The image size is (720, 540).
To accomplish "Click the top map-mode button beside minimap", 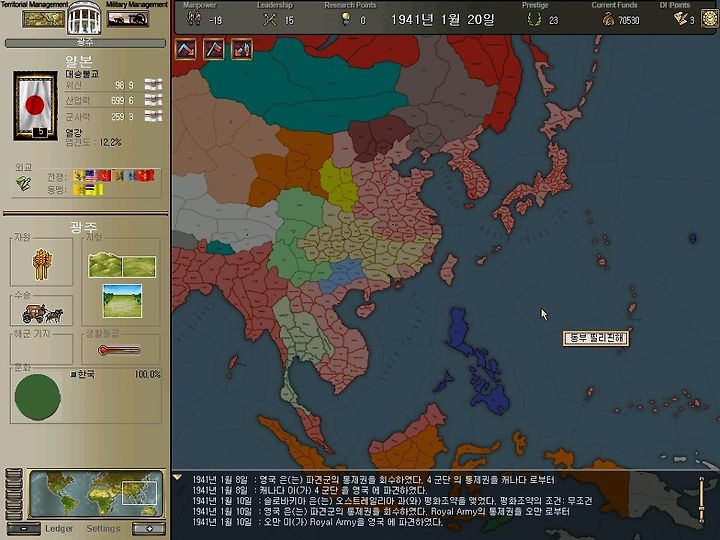I will [14, 472].
